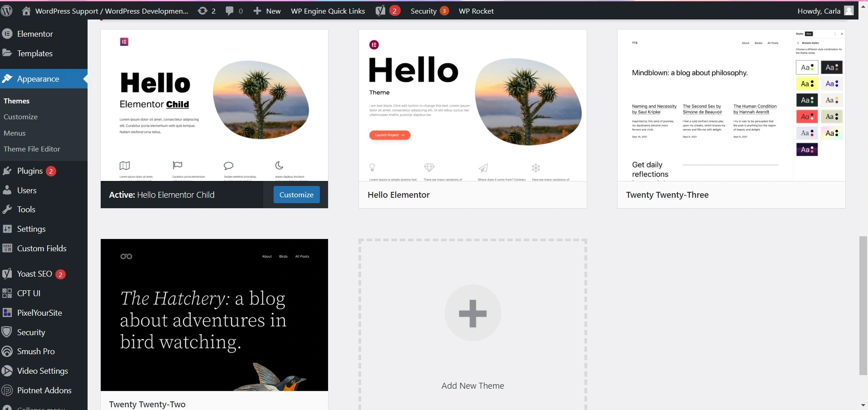Click the PixelYourSite icon
This screenshot has width=868, height=410.
click(x=7, y=312)
